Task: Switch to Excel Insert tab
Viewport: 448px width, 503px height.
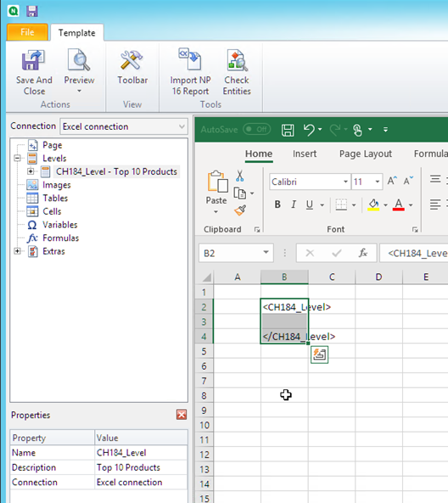Action: tap(305, 154)
